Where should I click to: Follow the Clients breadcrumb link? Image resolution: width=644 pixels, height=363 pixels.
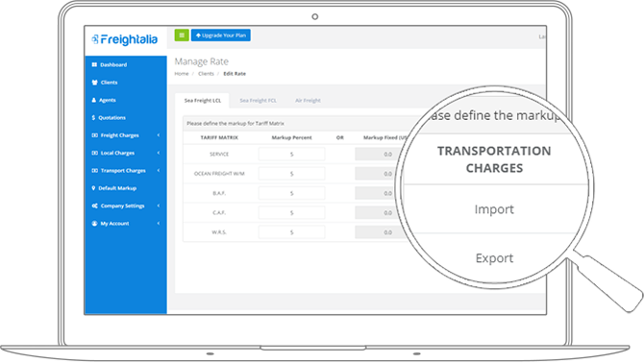coord(206,74)
